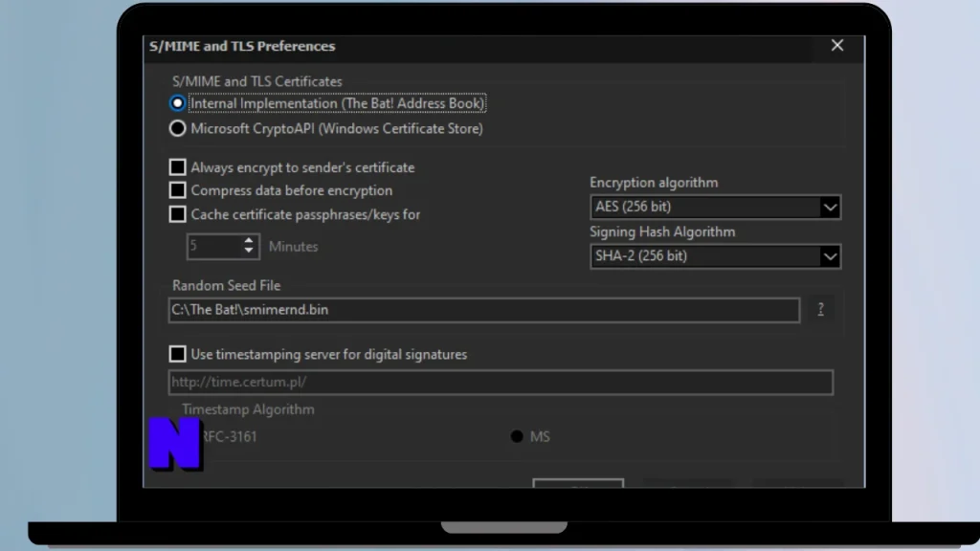
Task: Click the Signing Hash Algorithm label
Action: pyautogui.click(x=662, y=231)
